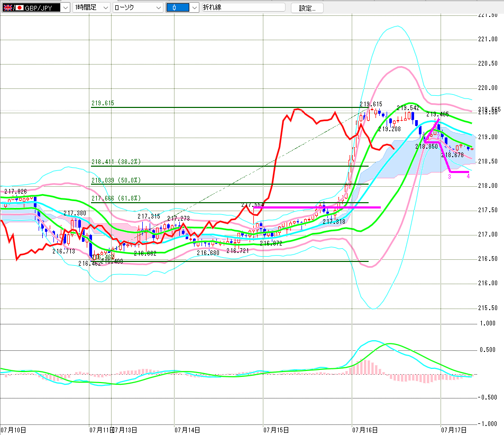Click the 折れ線 field
Image resolution: width=504 pixels, height=435 pixels.
coord(243,7)
